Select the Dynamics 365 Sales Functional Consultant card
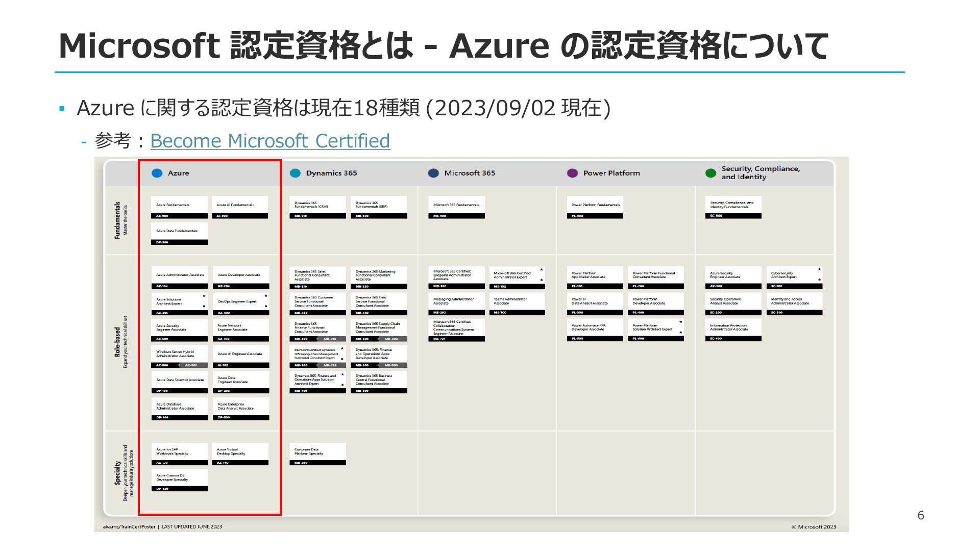 (x=317, y=278)
